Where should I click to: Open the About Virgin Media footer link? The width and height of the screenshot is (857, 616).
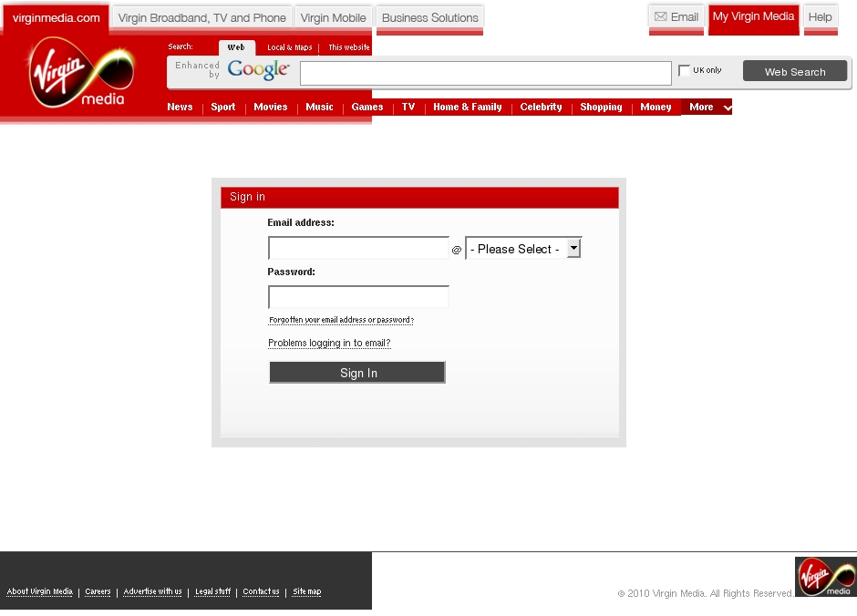click(40, 591)
